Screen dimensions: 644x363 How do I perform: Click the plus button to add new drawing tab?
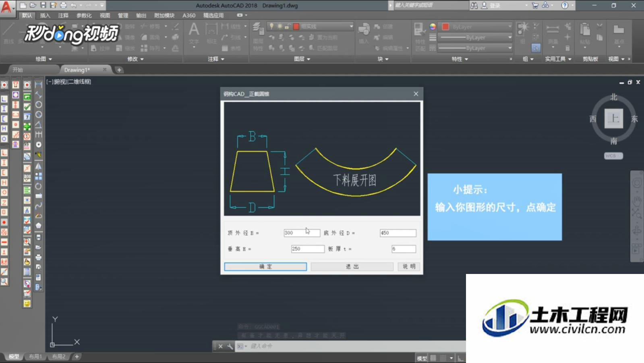(x=119, y=70)
